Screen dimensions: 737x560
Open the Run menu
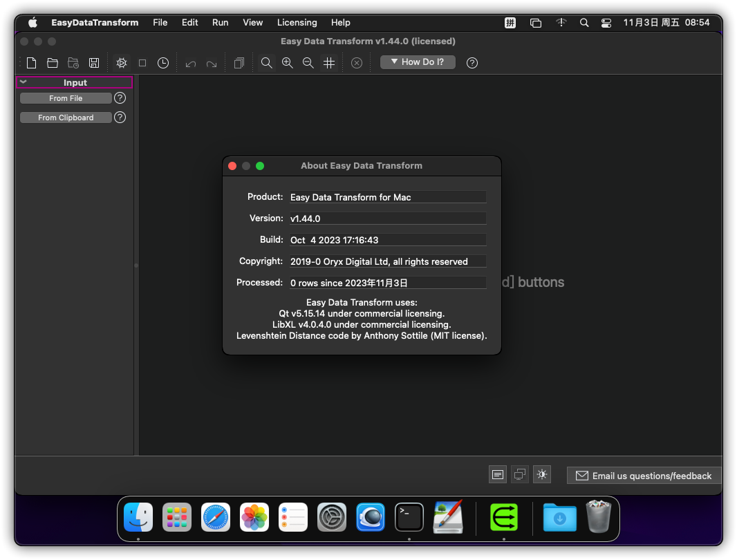tap(220, 23)
